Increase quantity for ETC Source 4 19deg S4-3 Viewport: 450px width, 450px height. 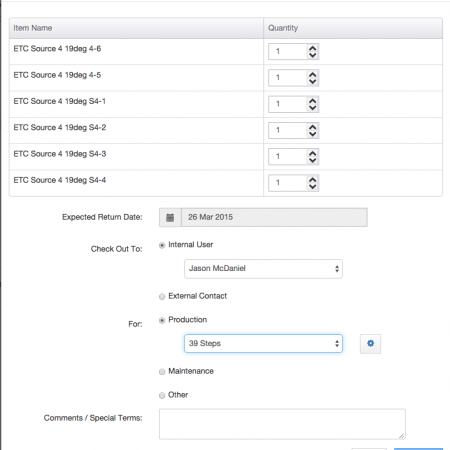pos(312,154)
